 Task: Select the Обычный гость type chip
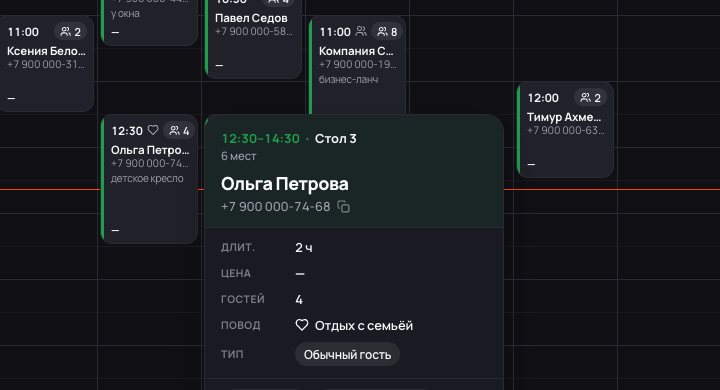[347, 355]
